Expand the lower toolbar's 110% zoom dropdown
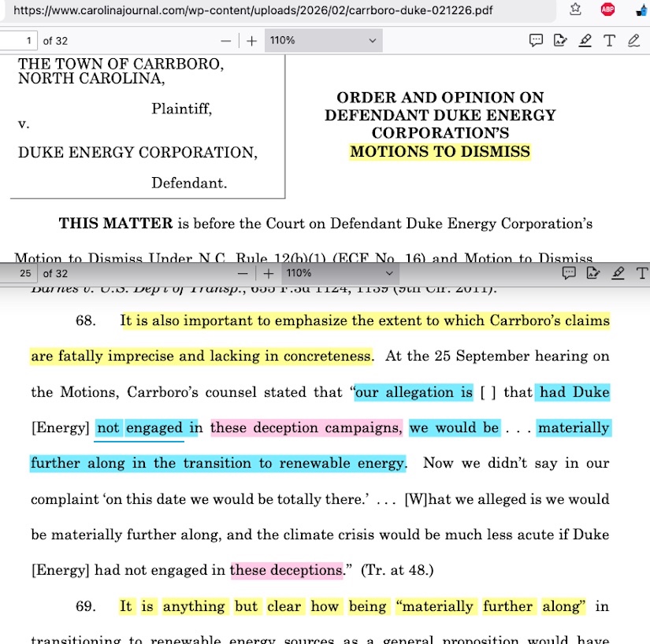Viewport: 650px width, 644px height. [340, 273]
